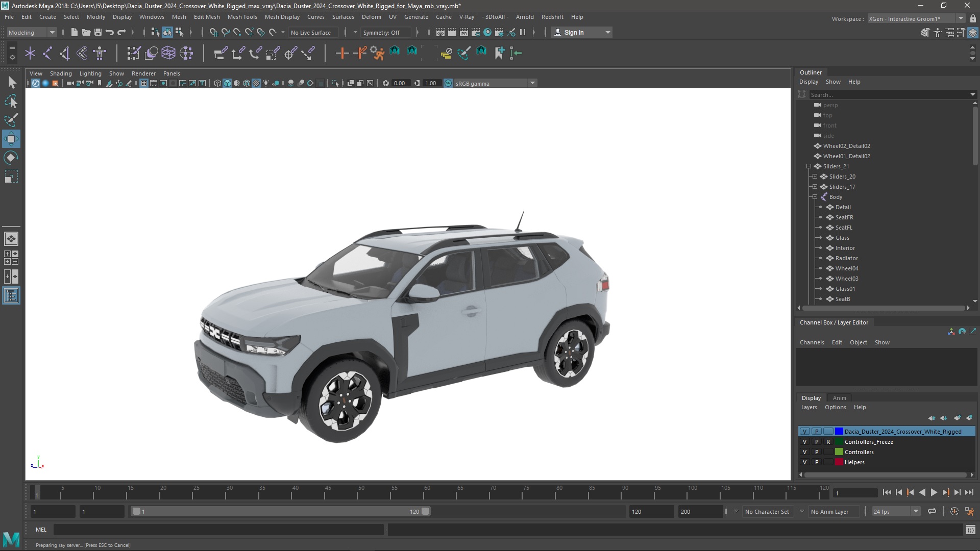Click the MEL command input field
Viewport: 980px width, 551px height.
click(218, 530)
